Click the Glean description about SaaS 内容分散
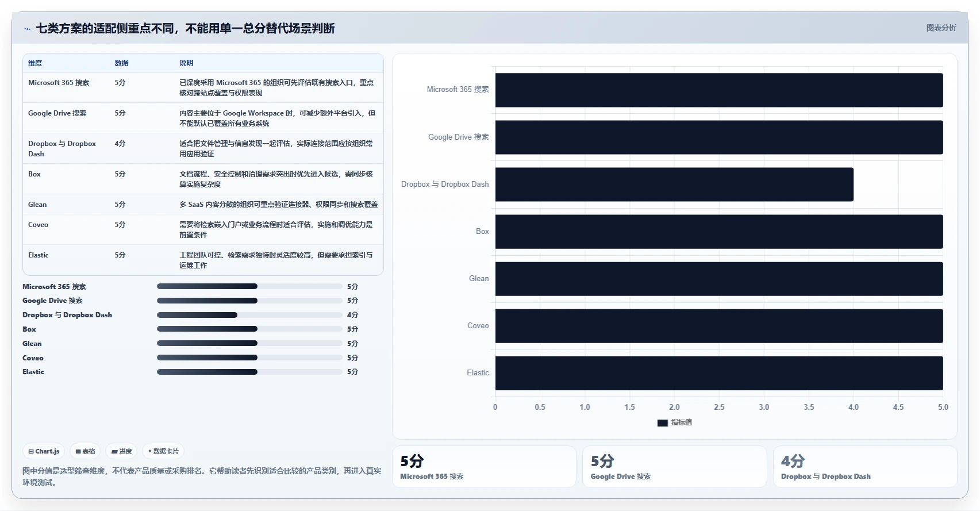The width and height of the screenshot is (980, 511). pyautogui.click(x=279, y=205)
